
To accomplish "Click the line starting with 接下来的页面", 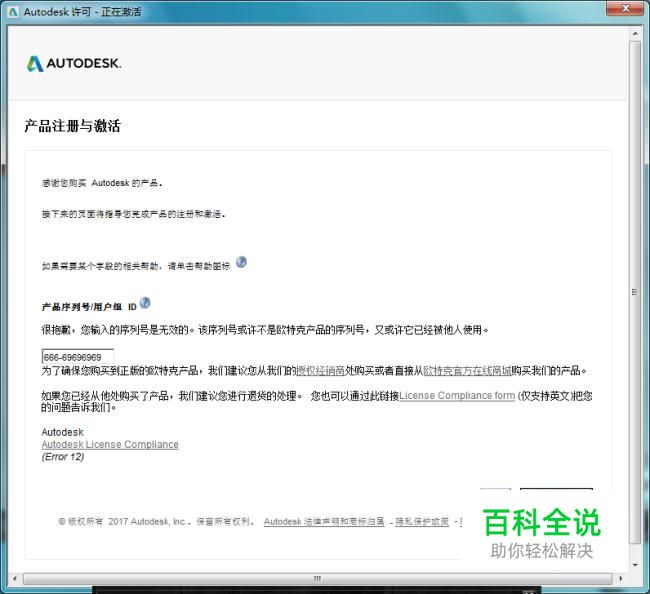I will tap(133, 214).
